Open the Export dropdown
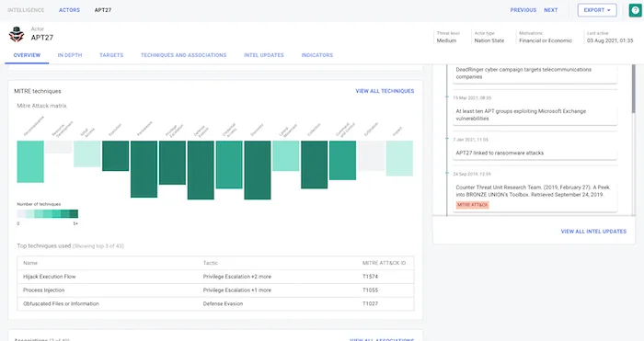Image resolution: width=644 pixels, height=341 pixels. coord(597,10)
